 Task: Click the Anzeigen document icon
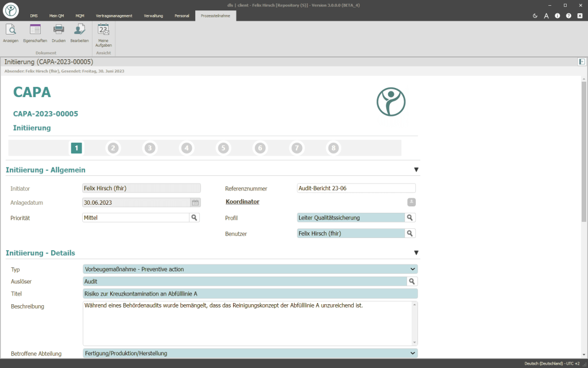tap(10, 29)
